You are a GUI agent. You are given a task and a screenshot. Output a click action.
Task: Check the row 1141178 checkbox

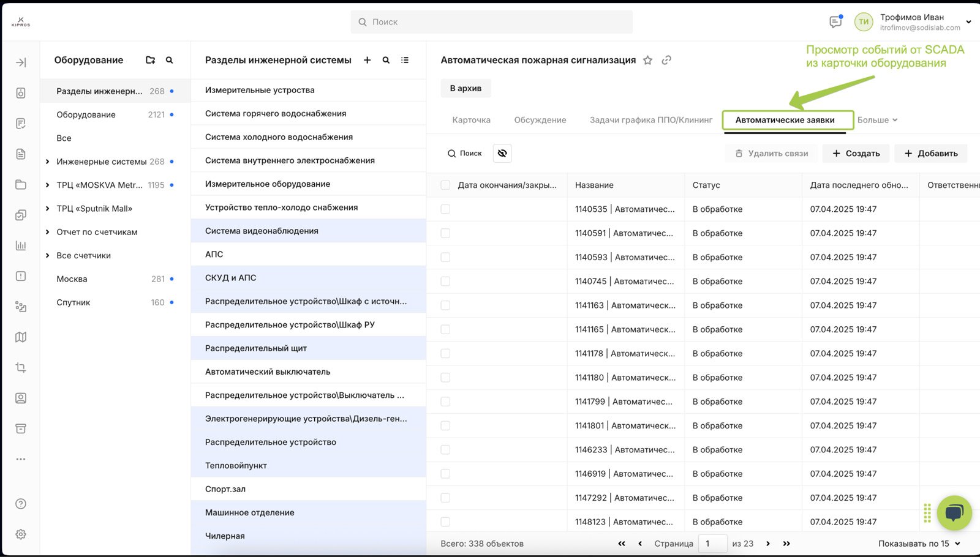coord(445,354)
